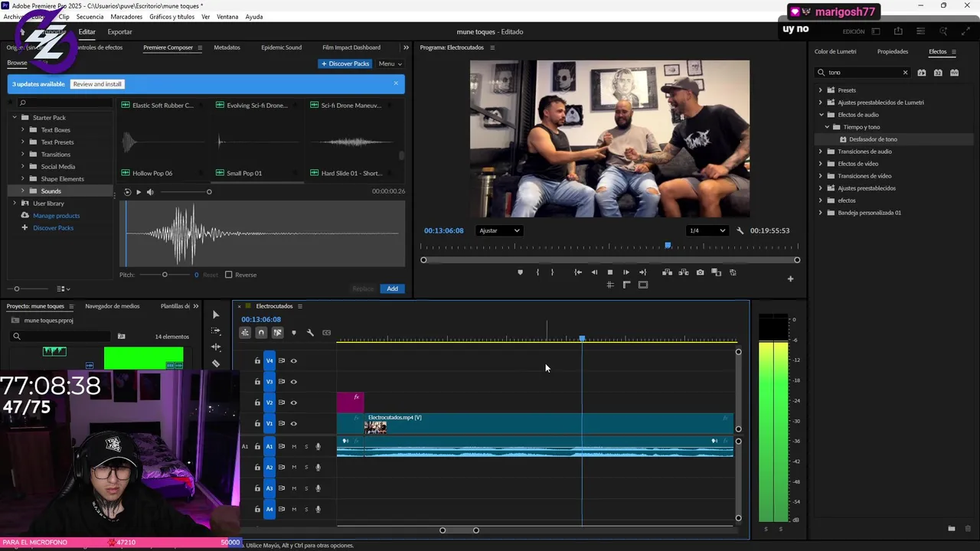Open Premiere Composer Menu dropdown
This screenshot has width=980, height=551.
(x=390, y=64)
